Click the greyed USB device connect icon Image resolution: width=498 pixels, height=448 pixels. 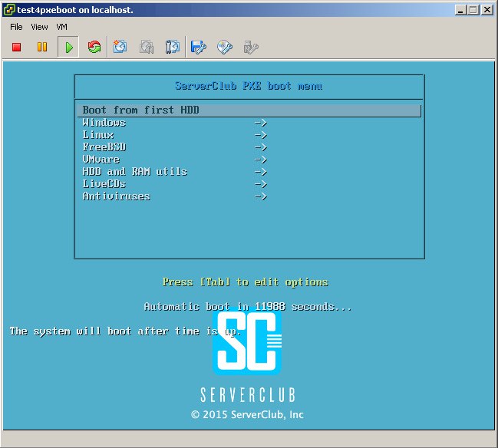pos(251,48)
